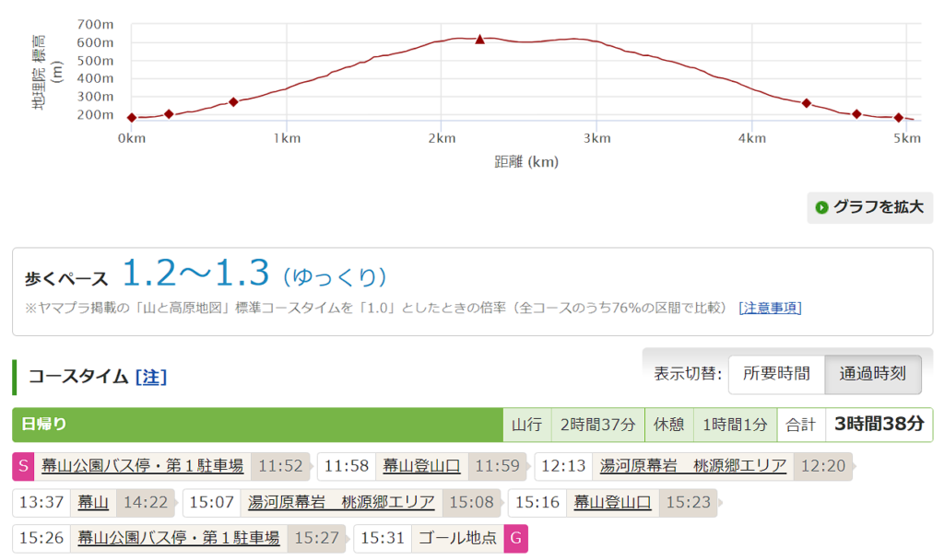Open the 幕山公園バス停・第1駐車場 link arriving at 15:26
The image size is (944, 560).
(x=178, y=538)
